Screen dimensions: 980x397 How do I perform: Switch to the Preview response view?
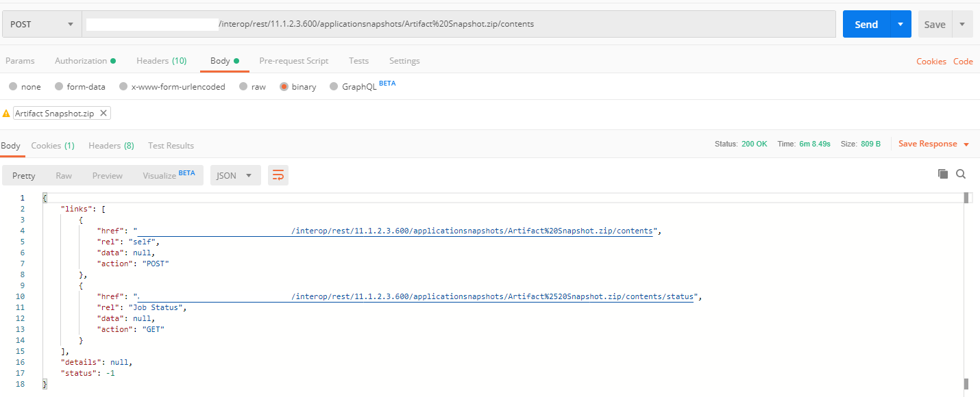click(x=107, y=175)
